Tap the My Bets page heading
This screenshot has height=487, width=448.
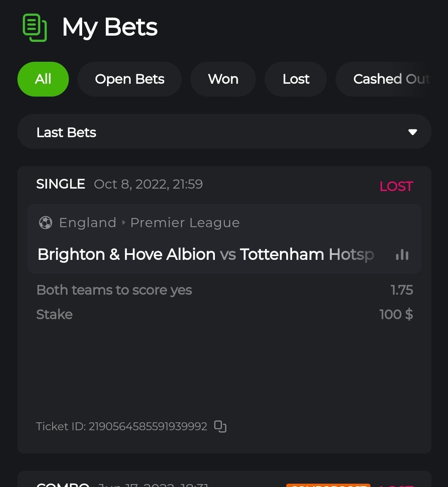110,27
